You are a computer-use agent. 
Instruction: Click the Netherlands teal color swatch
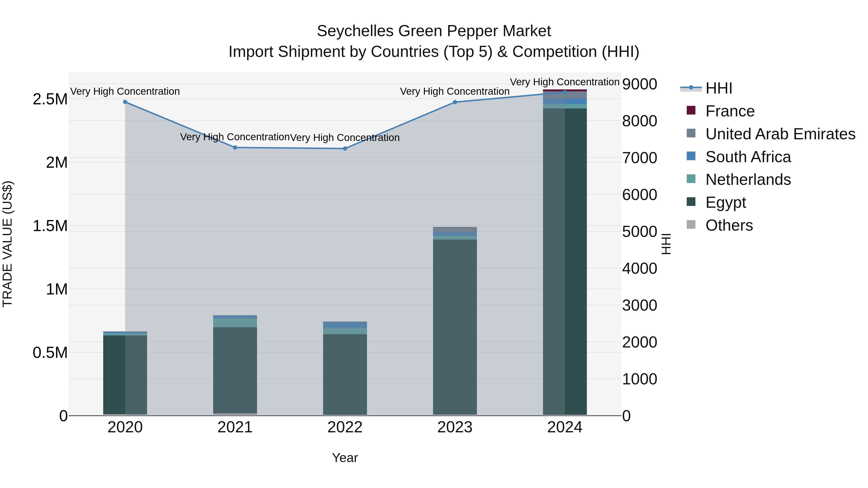click(691, 179)
